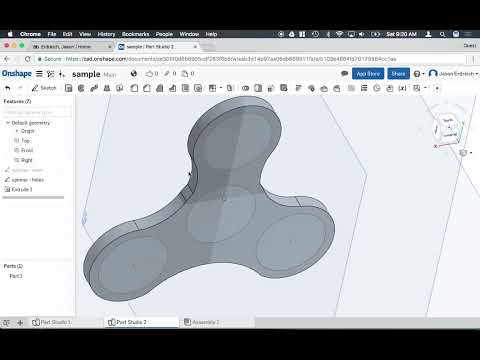Click the copies counter icon
This screenshot has width=480, height=360.
[188, 73]
